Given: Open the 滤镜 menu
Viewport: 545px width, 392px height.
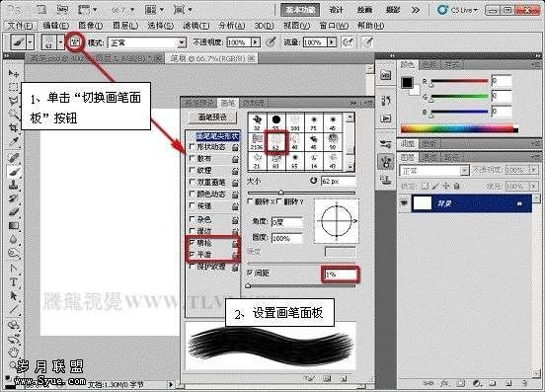Looking at the screenshot, I should point(196,26).
